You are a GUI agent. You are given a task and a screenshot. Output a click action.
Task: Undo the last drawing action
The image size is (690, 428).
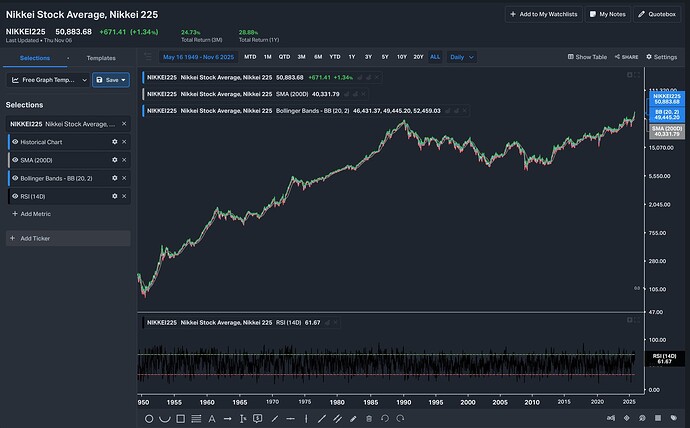coord(385,418)
